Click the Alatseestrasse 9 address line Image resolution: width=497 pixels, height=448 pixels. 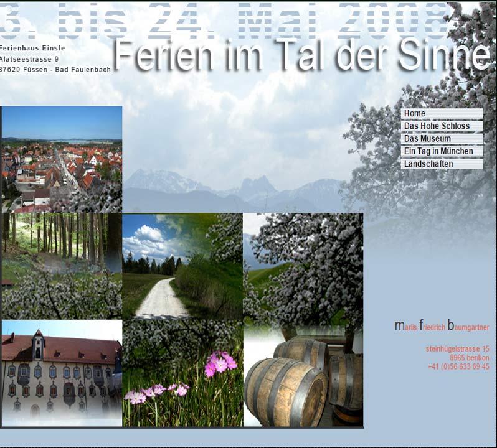pyautogui.click(x=30, y=59)
